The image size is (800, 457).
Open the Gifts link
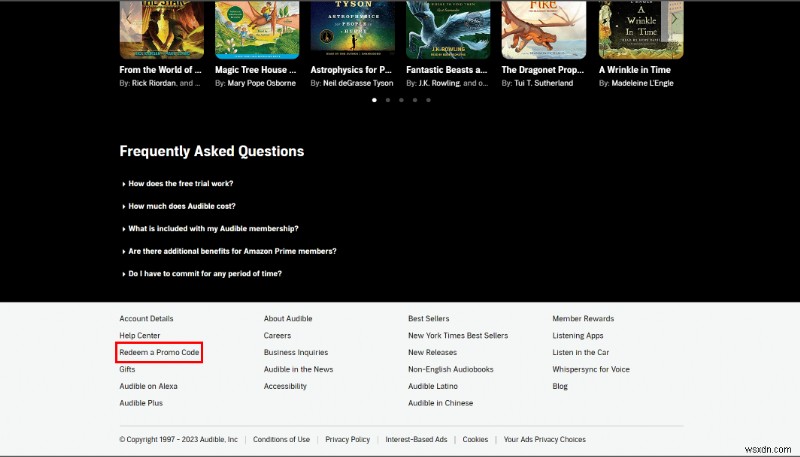coord(128,369)
